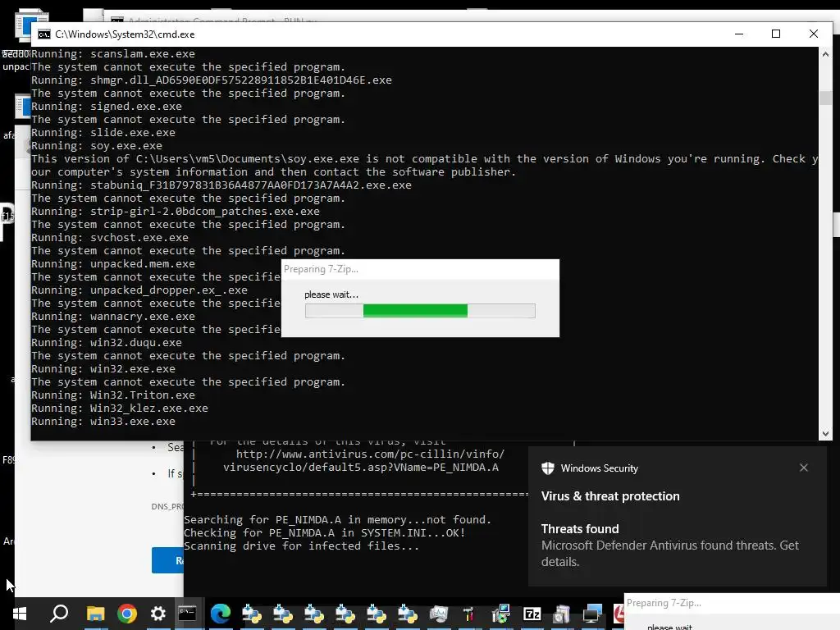
Task: Click 'Windows Security' notification title text
Action: coord(600,468)
